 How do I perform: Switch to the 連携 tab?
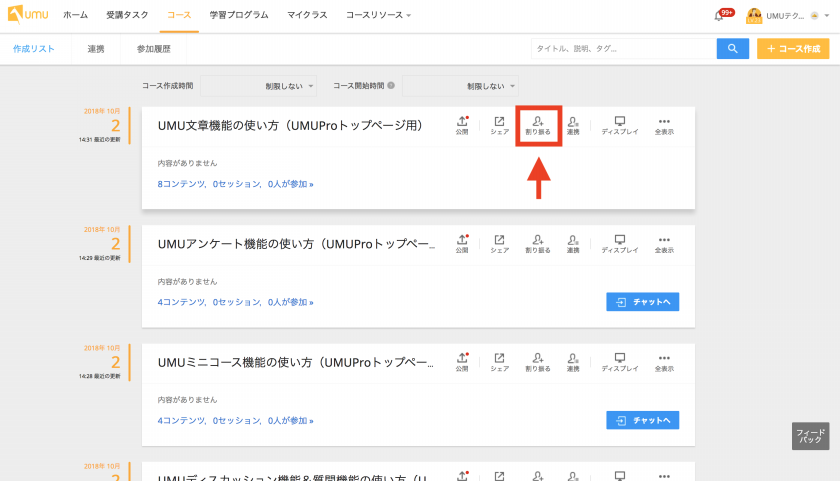click(96, 49)
